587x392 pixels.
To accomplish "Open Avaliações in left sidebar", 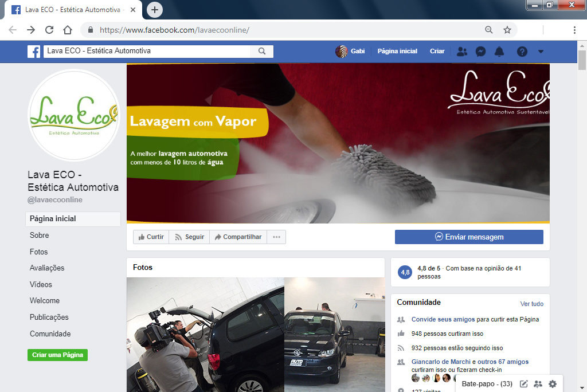I will pyautogui.click(x=47, y=268).
